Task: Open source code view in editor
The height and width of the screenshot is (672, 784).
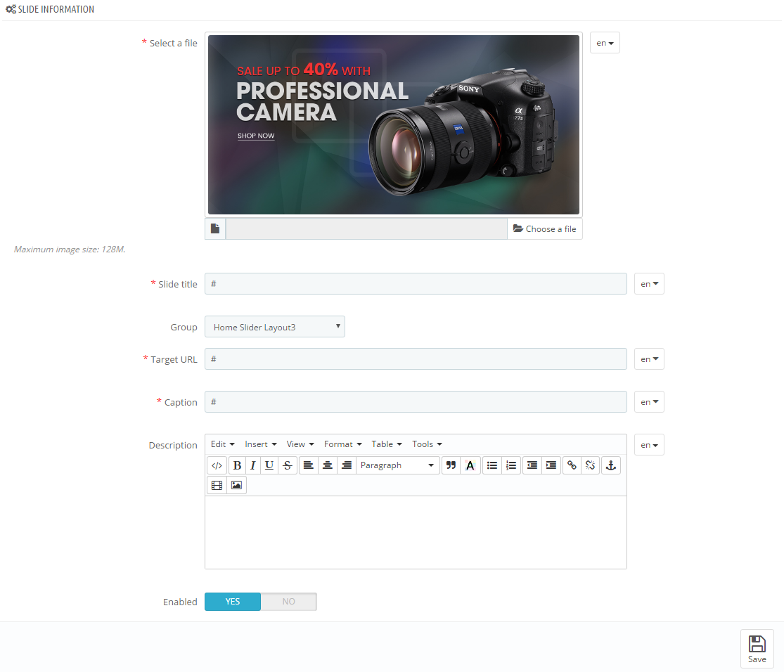Action: click(217, 465)
